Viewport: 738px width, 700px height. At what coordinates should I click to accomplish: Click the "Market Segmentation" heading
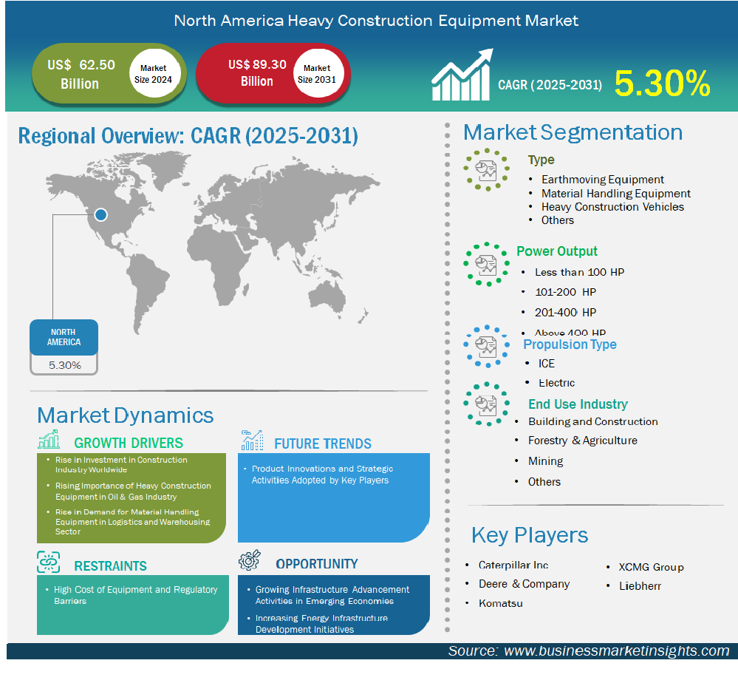[x=573, y=132]
